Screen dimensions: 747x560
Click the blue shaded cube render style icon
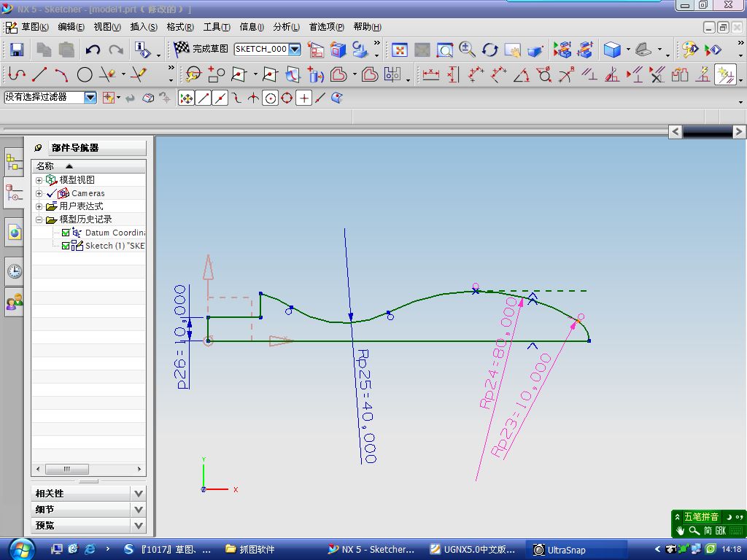point(612,50)
